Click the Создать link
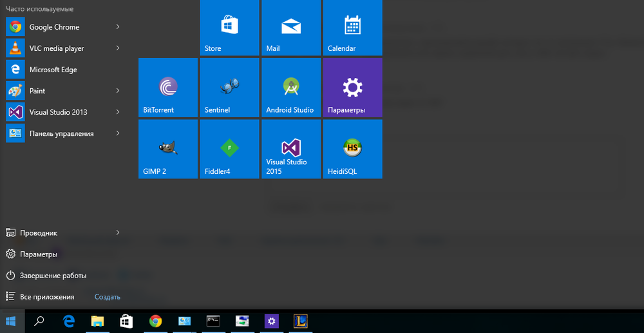The image size is (644, 333). point(107,297)
